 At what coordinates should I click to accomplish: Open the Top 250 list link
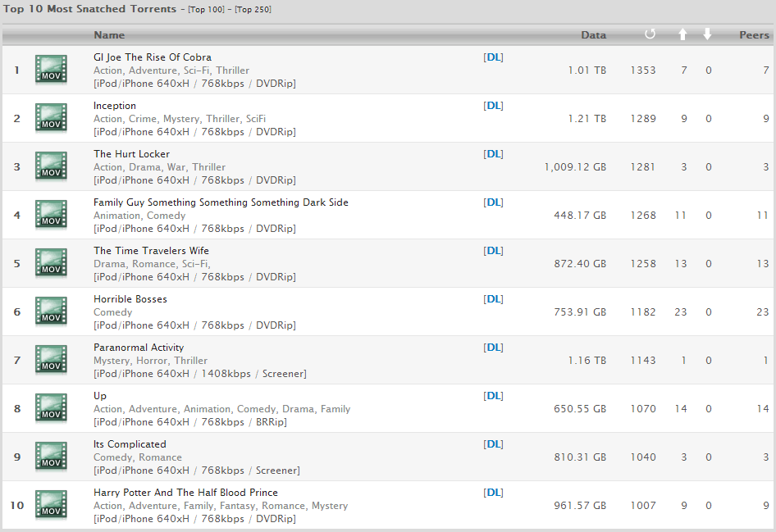coord(253,9)
